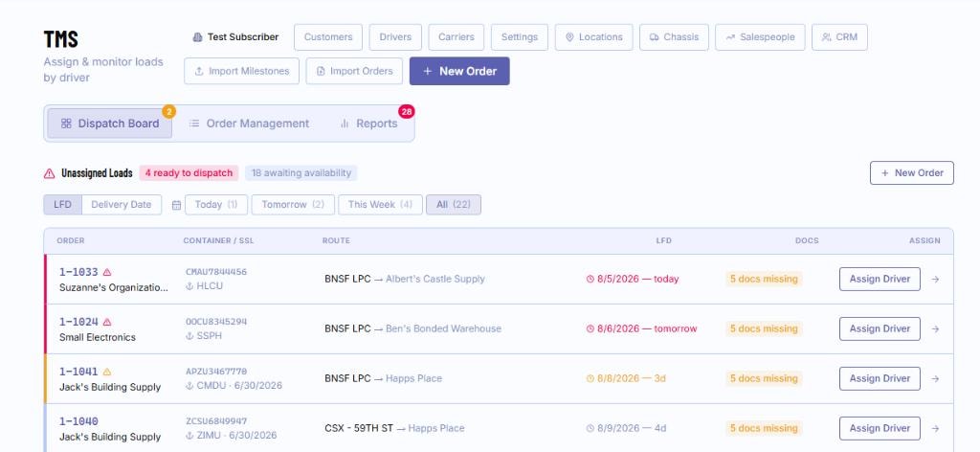980x452 pixels.
Task: Open the Drivers page
Action: 395,37
